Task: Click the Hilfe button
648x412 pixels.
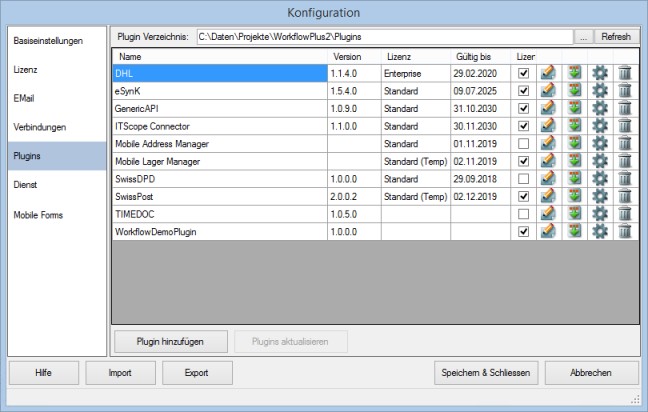Action: point(43,373)
